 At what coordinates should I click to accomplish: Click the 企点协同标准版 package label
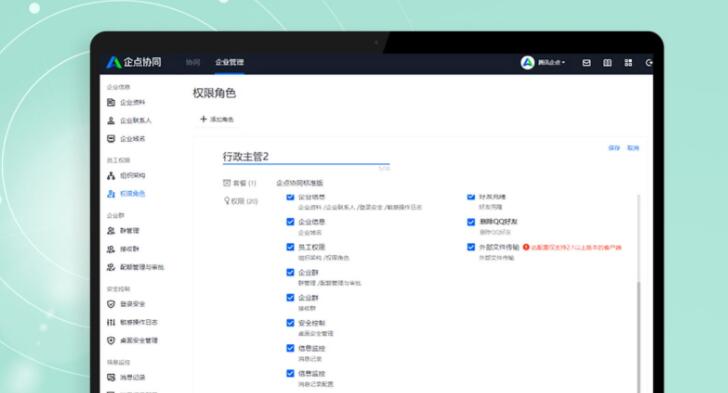pyautogui.click(x=299, y=183)
